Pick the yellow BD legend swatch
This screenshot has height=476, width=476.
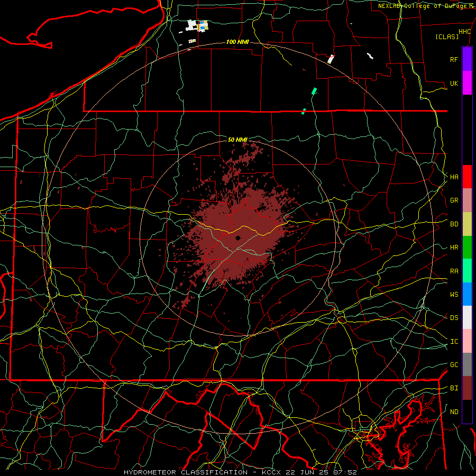click(x=467, y=224)
